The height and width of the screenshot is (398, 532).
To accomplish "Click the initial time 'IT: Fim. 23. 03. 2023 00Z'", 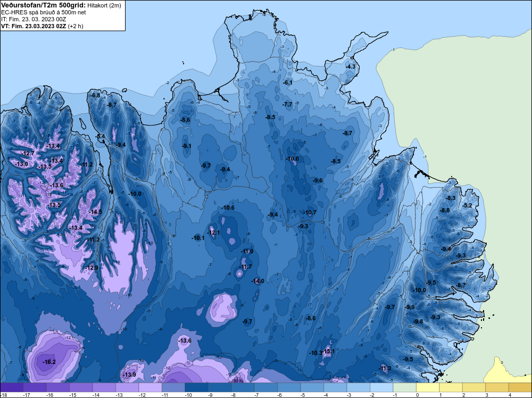I will coord(33,19).
